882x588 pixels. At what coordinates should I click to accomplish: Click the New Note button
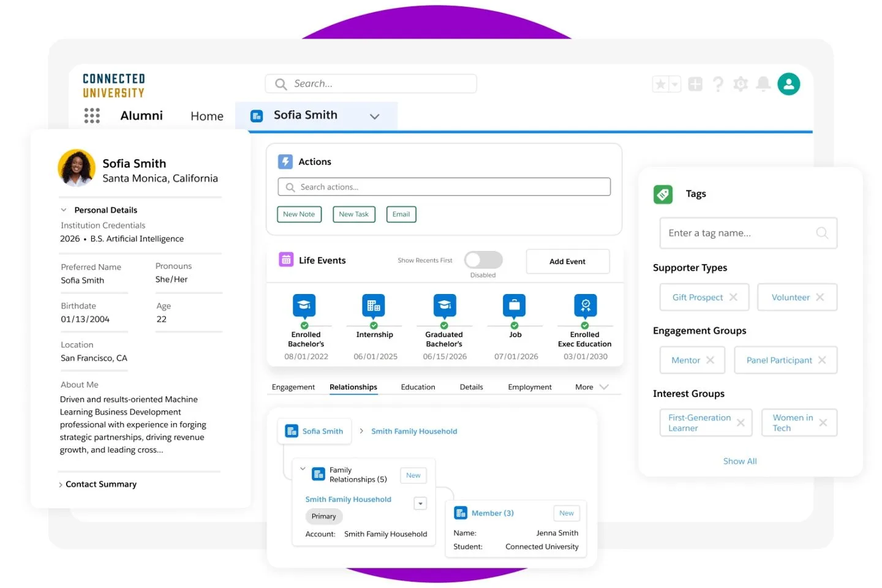[x=299, y=214]
